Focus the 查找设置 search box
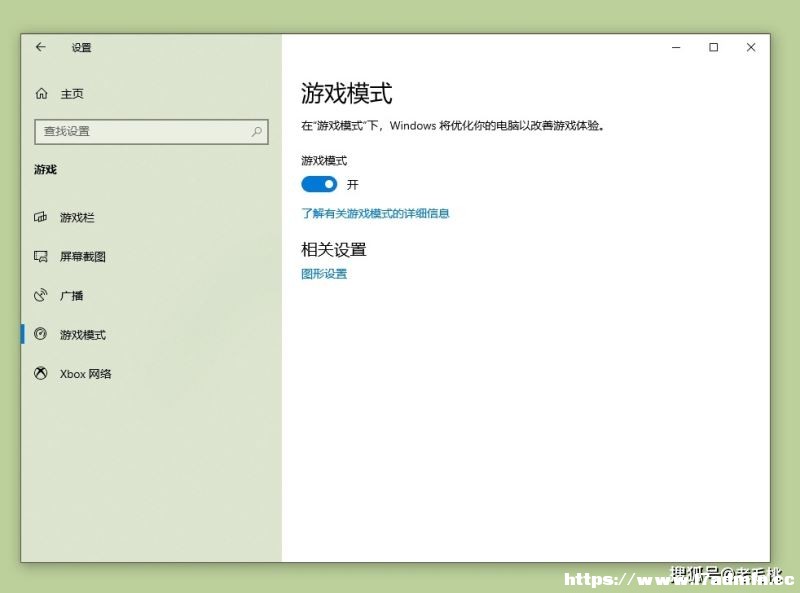The width and height of the screenshot is (800, 593). click(151, 132)
